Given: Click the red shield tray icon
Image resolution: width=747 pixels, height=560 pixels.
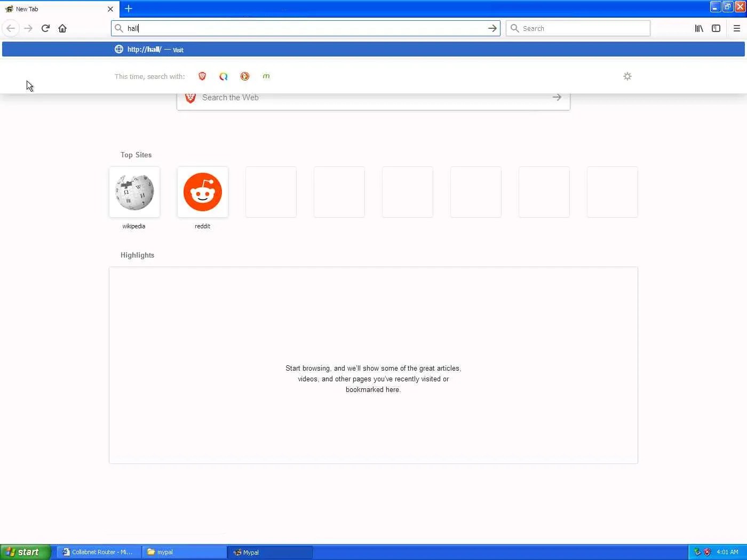Looking at the screenshot, I should [708, 552].
